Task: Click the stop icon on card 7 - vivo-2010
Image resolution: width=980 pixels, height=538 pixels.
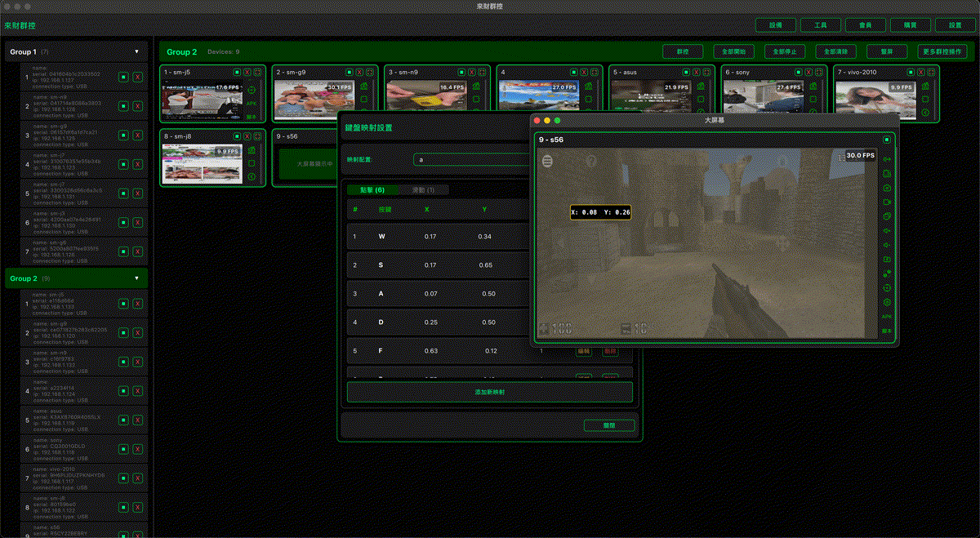Action: pyautogui.click(x=910, y=72)
